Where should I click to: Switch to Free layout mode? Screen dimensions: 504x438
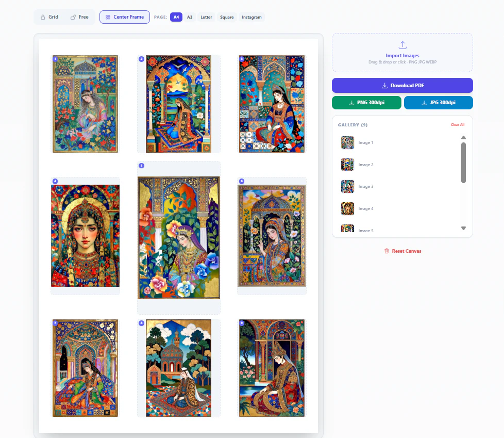tap(79, 17)
